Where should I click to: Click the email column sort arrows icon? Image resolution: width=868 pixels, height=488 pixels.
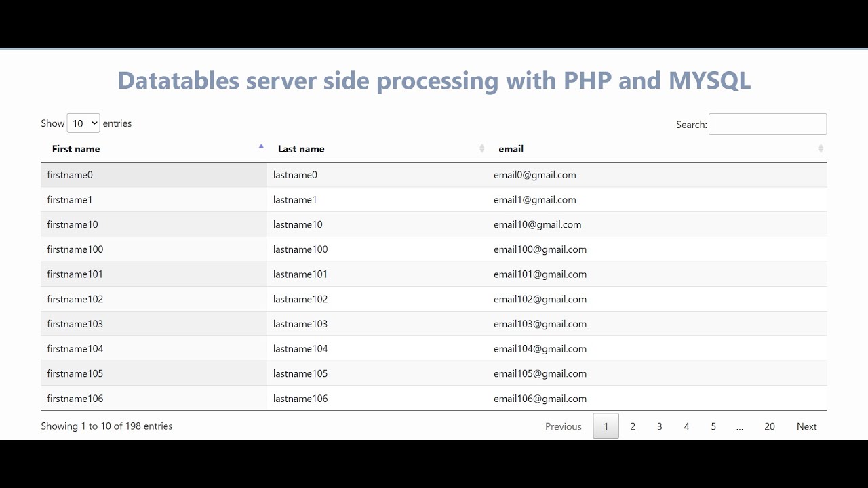point(821,148)
